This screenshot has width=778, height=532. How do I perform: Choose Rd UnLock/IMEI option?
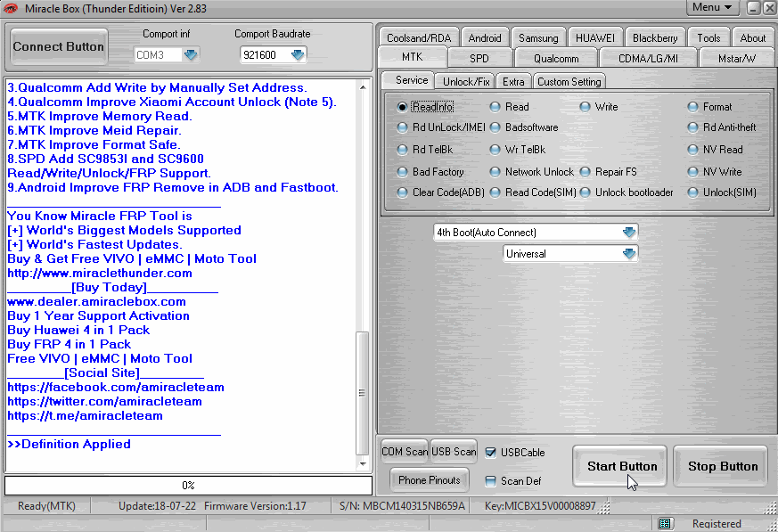[x=403, y=127]
